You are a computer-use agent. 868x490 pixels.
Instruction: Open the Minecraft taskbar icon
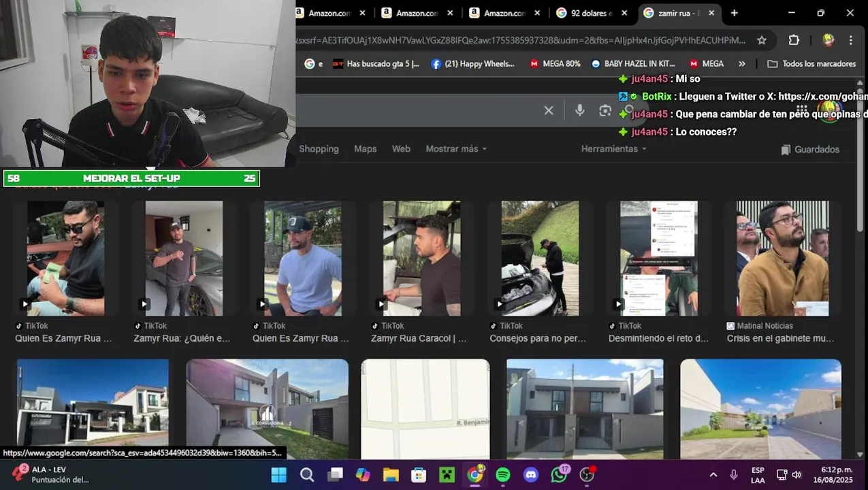447,474
